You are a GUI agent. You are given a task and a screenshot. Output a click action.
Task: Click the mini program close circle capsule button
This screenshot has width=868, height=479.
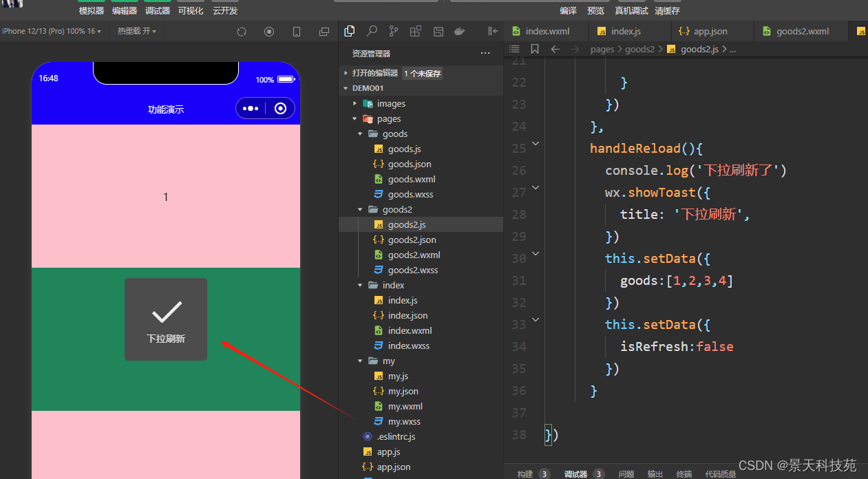point(280,108)
